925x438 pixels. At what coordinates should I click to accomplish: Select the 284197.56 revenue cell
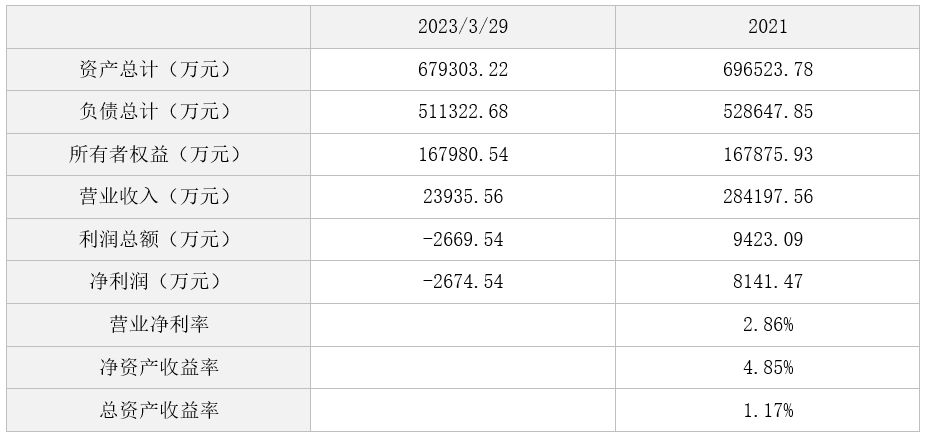(x=767, y=197)
